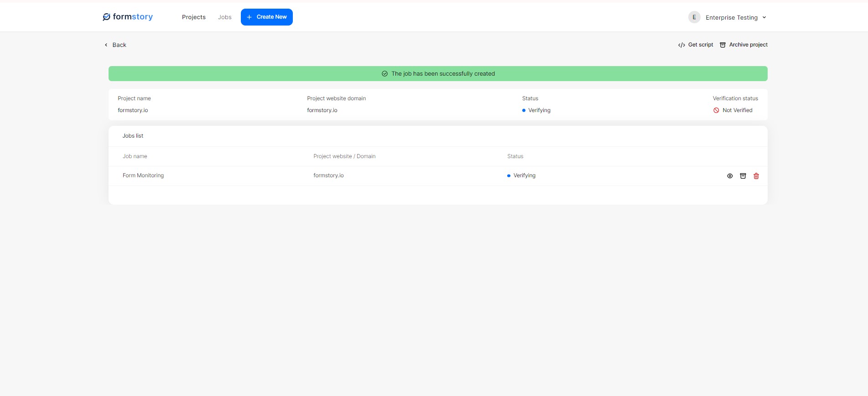Click the Not Verified verification status
Viewport: 868px width, 396px height.
pyautogui.click(x=733, y=110)
